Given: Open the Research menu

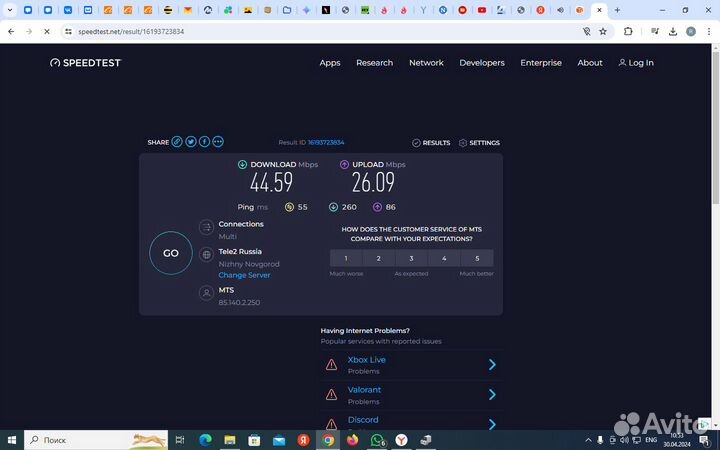Looking at the screenshot, I should click(374, 63).
